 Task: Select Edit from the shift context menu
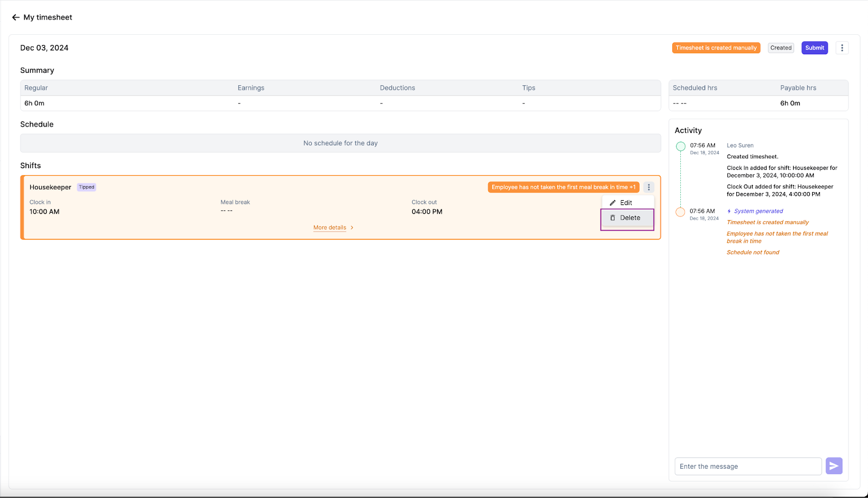[x=627, y=202]
